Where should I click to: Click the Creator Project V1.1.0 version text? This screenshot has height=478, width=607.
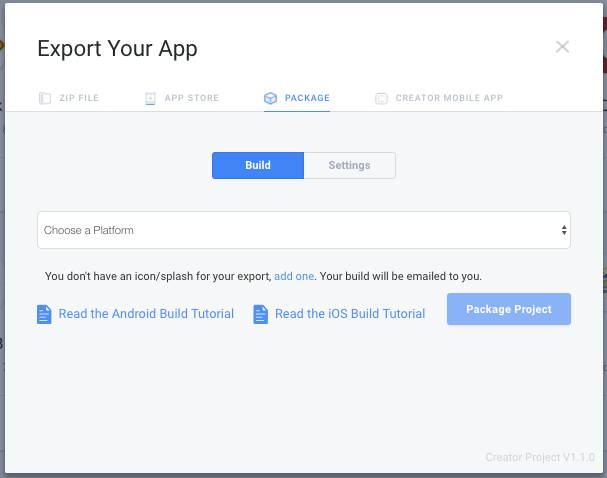pyautogui.click(x=540, y=457)
